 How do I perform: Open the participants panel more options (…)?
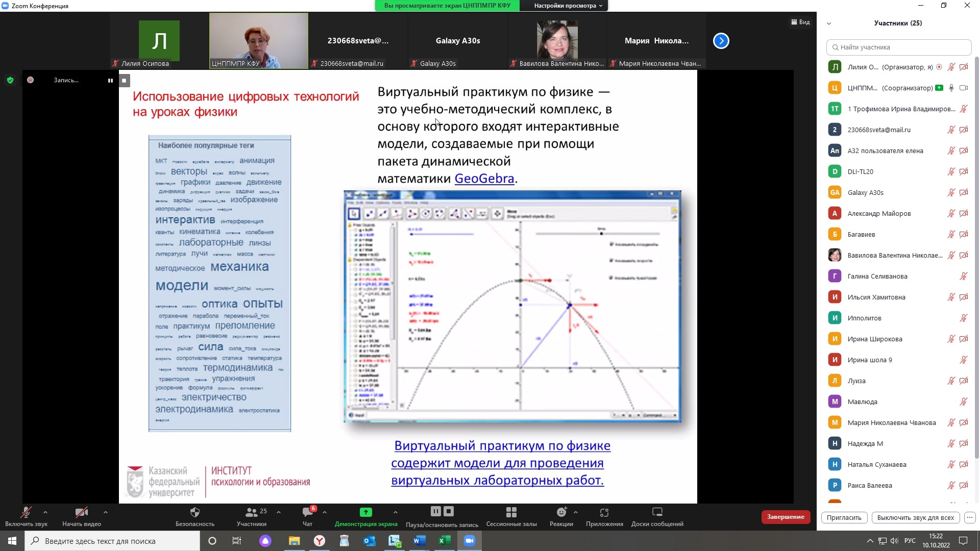(970, 517)
